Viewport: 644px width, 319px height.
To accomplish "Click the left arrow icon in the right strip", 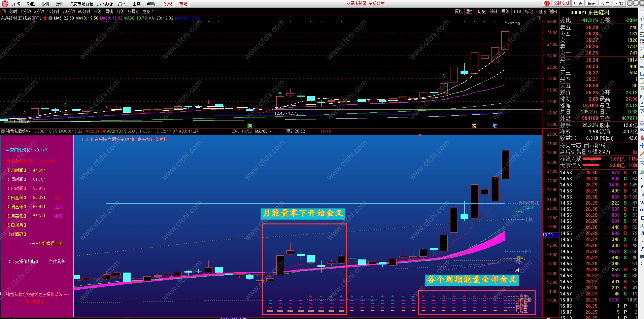I will (642, 11).
